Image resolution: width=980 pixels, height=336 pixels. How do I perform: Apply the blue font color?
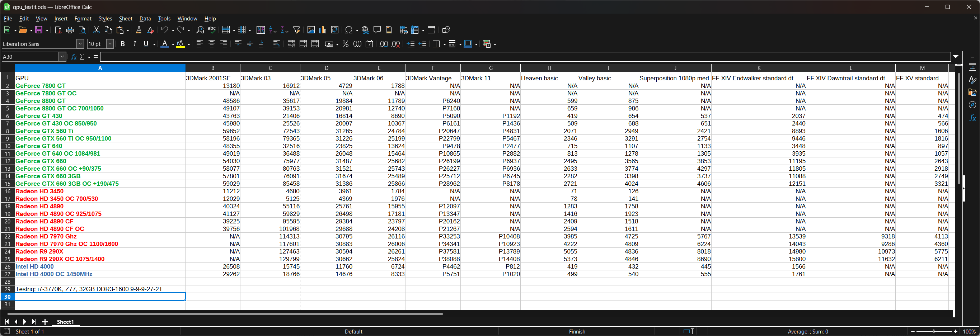[x=164, y=44]
